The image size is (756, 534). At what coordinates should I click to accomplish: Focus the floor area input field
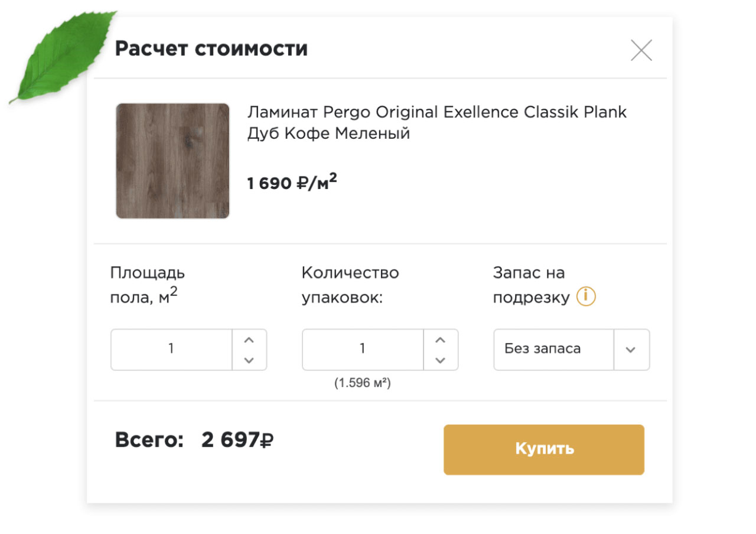click(171, 350)
